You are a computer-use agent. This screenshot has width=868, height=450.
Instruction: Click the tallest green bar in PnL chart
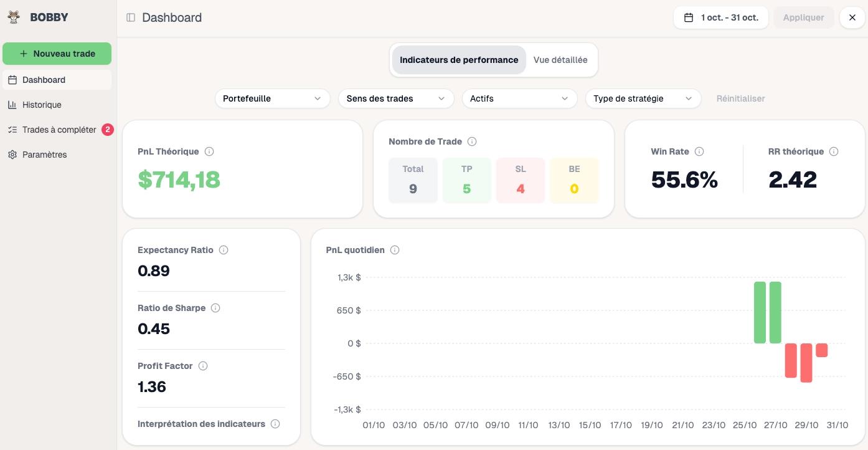pos(760,312)
